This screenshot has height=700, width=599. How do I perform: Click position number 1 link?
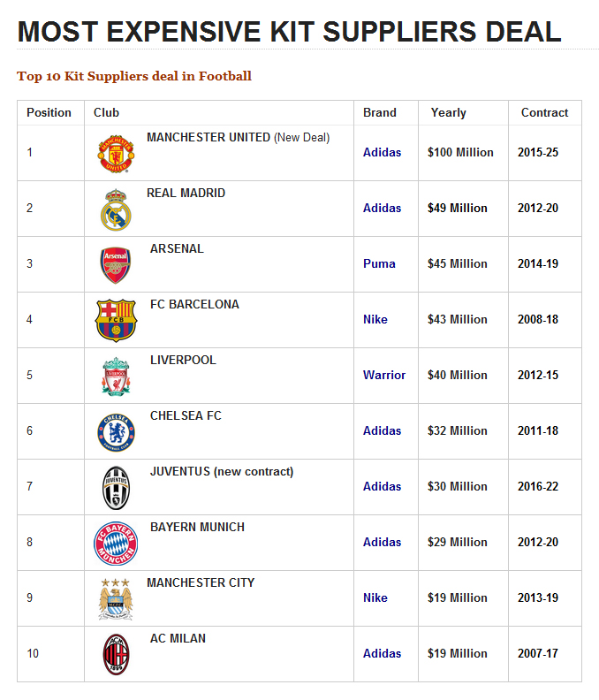coord(30,153)
